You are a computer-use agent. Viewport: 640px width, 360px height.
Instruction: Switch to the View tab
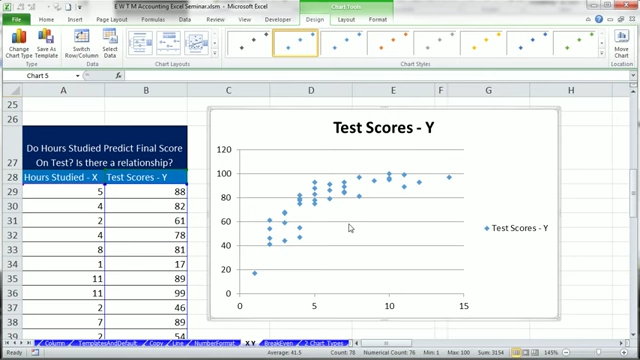point(244,20)
